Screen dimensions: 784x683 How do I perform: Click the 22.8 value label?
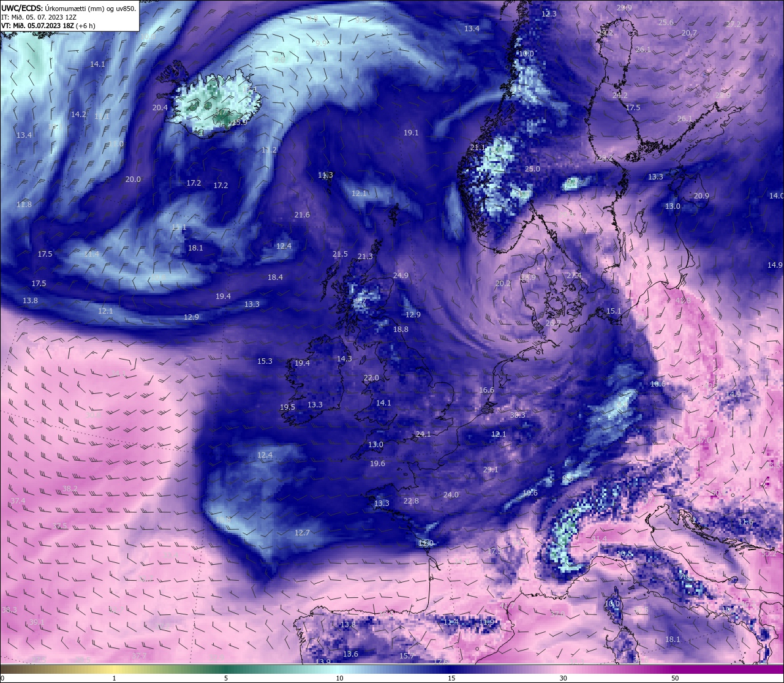coord(411,501)
